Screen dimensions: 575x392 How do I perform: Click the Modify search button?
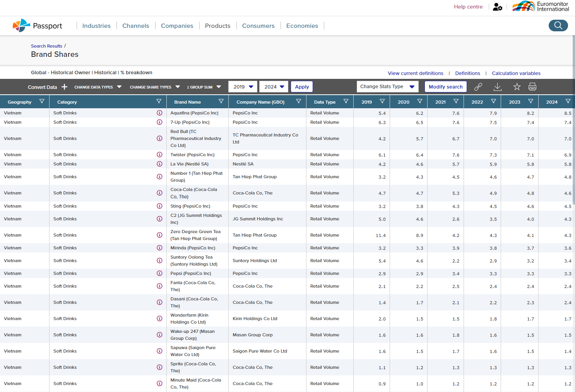(445, 87)
